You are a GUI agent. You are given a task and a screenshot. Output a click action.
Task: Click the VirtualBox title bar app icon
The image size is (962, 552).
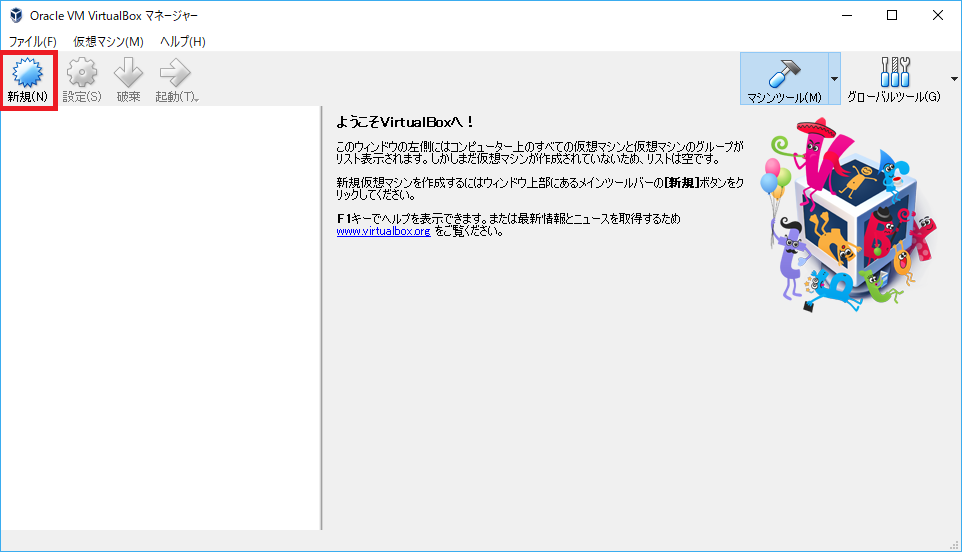coord(16,15)
